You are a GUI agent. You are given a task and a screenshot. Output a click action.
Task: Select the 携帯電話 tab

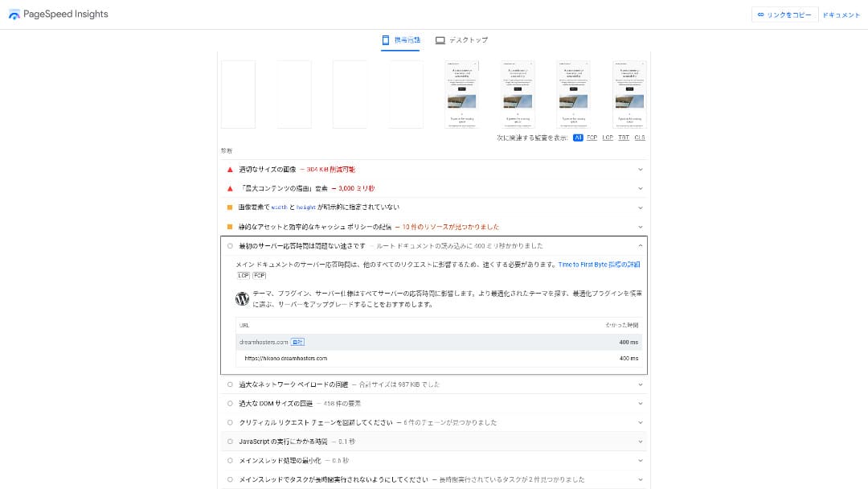tap(400, 39)
